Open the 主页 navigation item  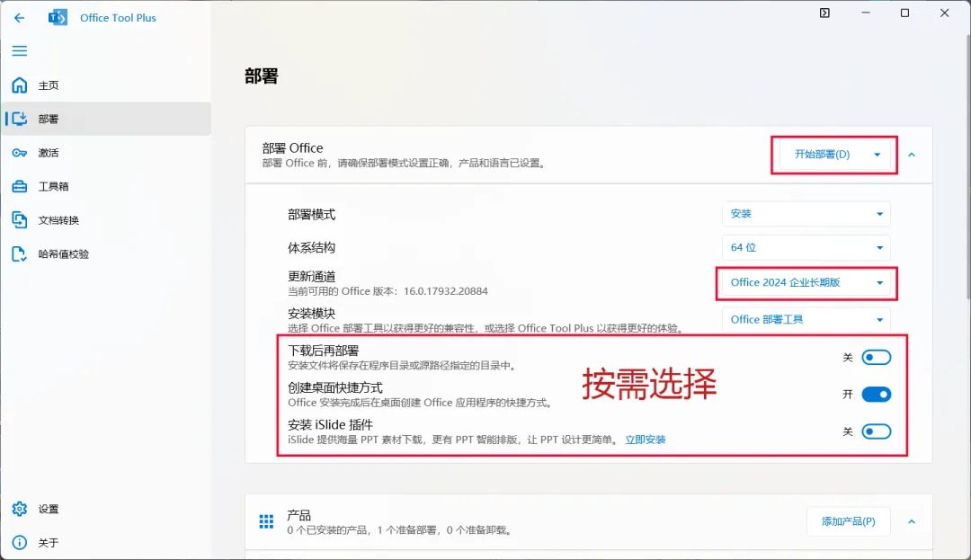point(106,85)
